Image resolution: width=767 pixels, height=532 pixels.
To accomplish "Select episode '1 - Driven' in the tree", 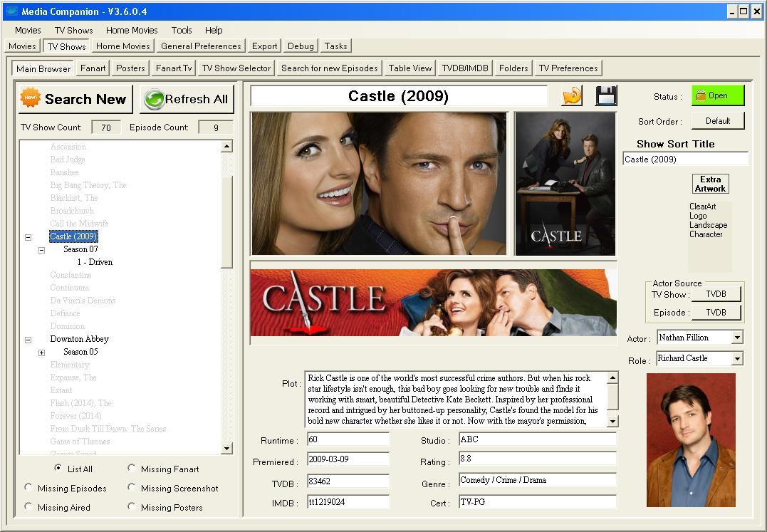I will tap(95, 262).
